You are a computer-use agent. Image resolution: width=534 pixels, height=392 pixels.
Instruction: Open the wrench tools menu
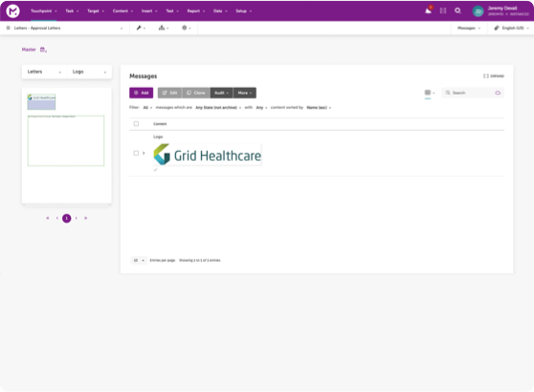141,28
